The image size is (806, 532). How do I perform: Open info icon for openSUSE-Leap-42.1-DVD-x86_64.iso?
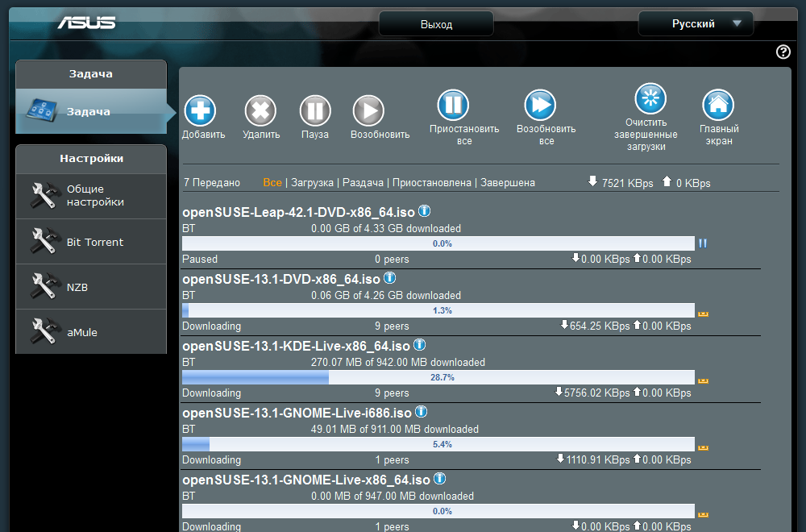click(424, 210)
